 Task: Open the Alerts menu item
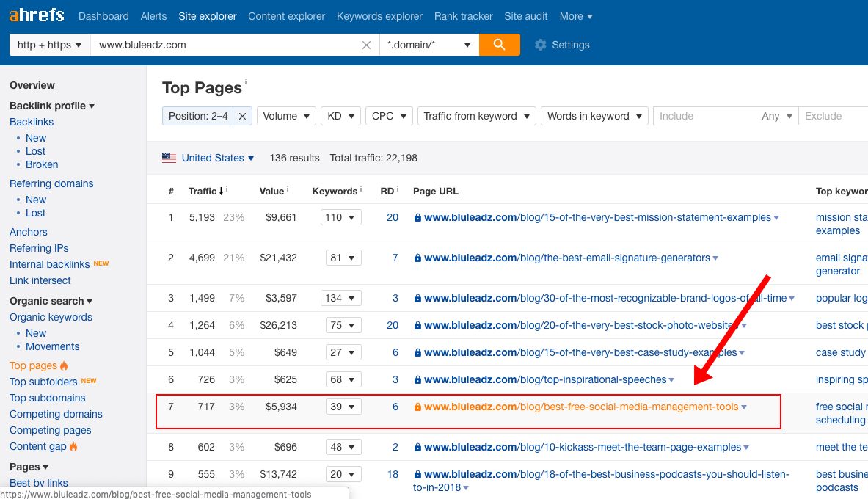(153, 17)
